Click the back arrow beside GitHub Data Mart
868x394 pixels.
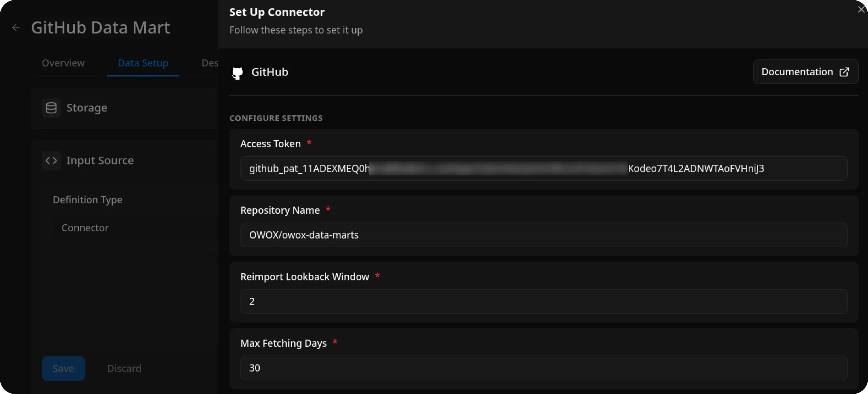coord(16,27)
